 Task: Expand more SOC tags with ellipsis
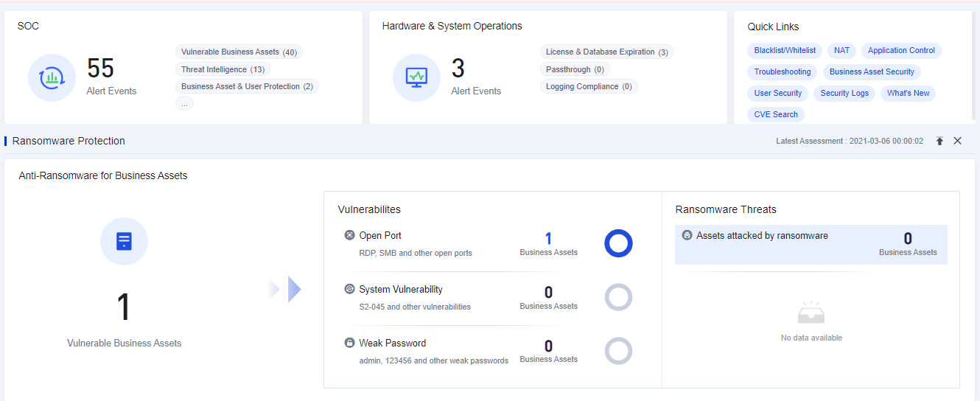tap(184, 104)
